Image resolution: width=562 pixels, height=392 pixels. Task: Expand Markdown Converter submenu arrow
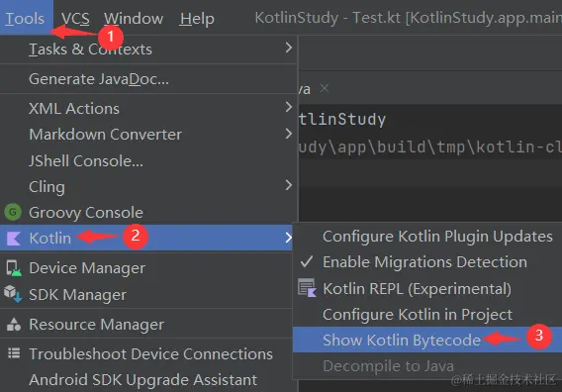pyautogui.click(x=289, y=134)
